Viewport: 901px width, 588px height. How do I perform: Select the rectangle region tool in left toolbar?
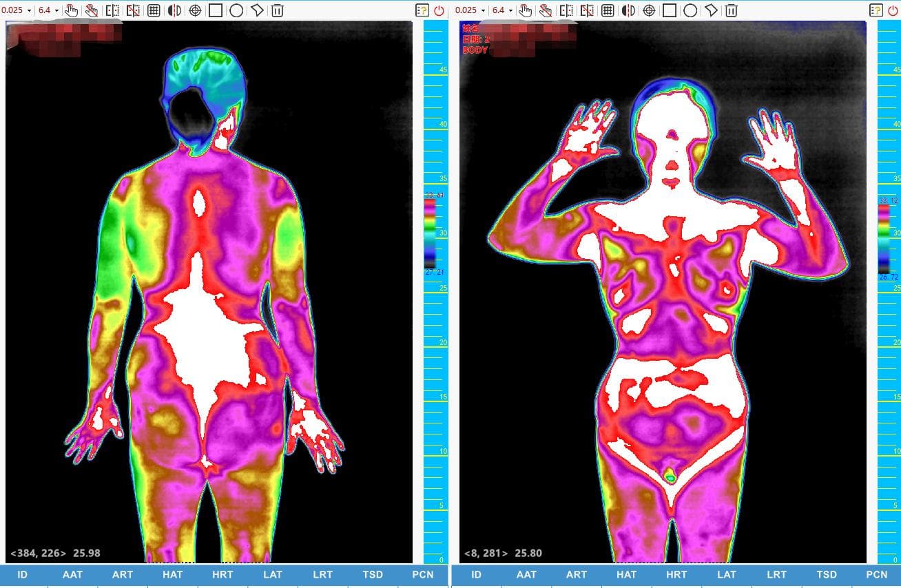[216, 10]
